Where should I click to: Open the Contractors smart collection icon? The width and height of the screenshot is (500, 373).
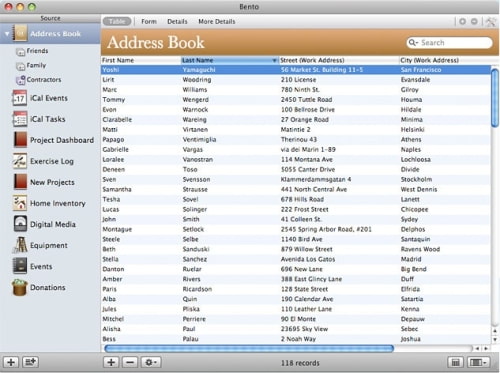click(x=20, y=80)
